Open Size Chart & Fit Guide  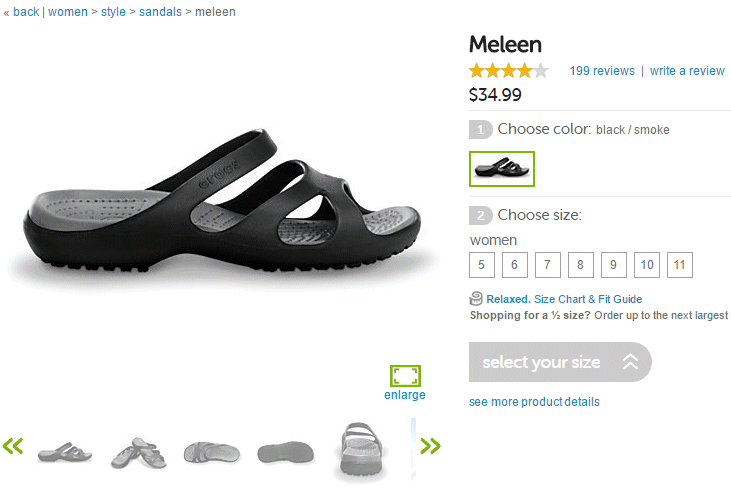(x=588, y=299)
